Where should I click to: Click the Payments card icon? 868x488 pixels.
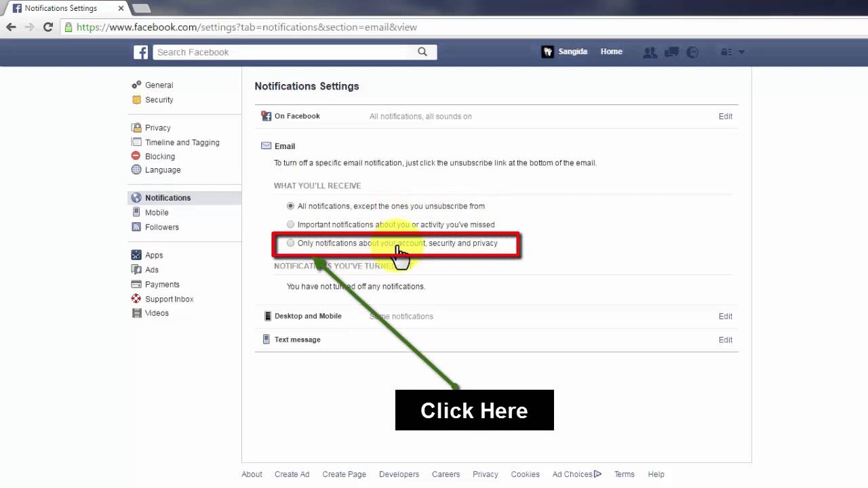coord(136,285)
